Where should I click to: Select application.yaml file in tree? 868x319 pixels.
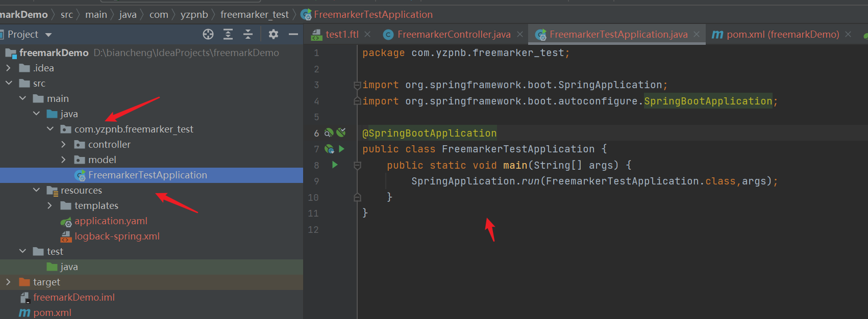tap(111, 221)
